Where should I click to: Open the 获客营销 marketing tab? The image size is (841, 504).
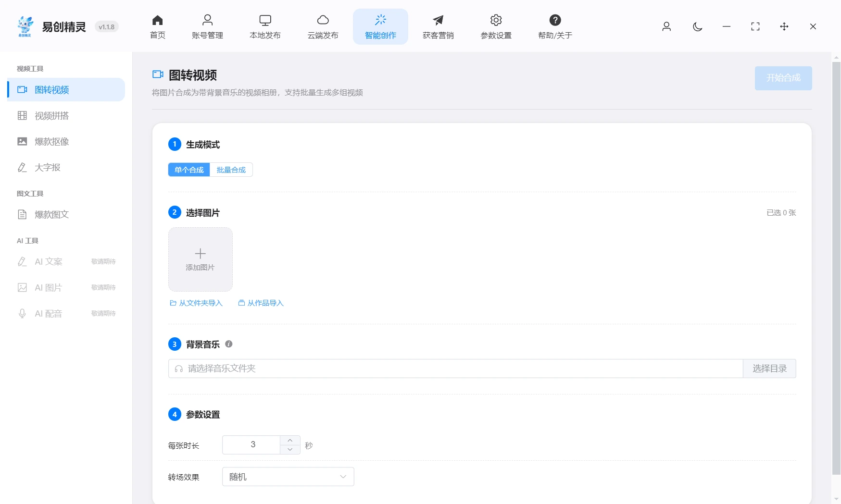tap(438, 27)
